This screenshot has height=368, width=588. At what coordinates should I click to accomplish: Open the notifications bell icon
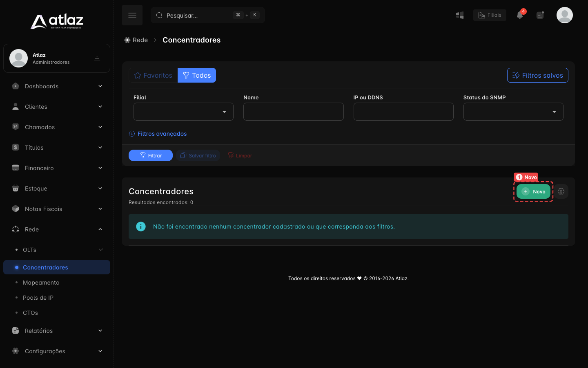[520, 15]
